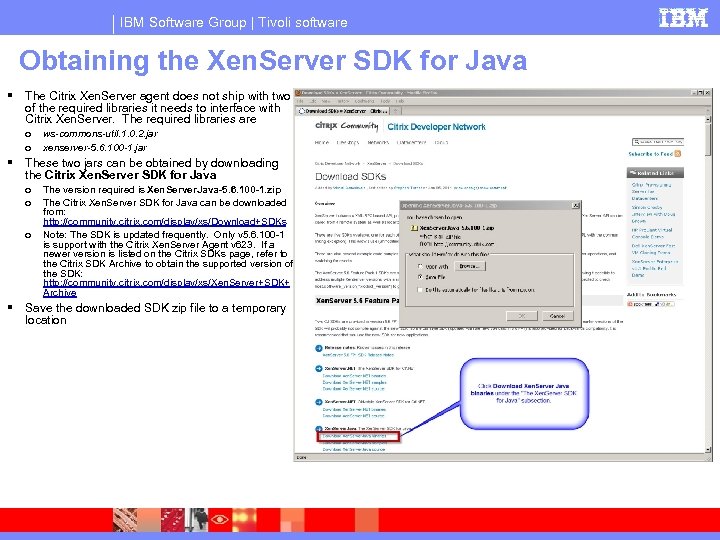The height and width of the screenshot is (540, 720).
Task: Click the new tab button beside browser tab
Action: coord(395,111)
